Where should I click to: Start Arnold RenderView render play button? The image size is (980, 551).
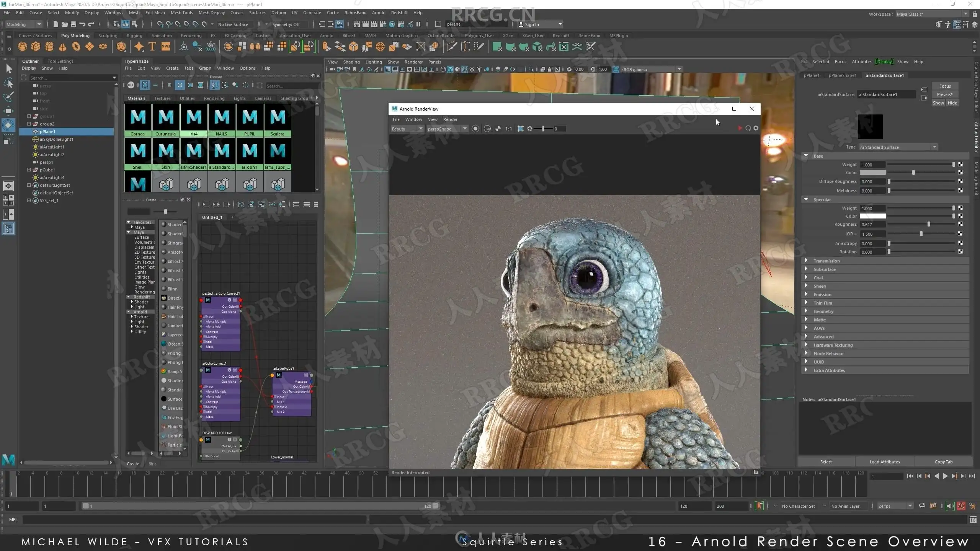click(740, 129)
